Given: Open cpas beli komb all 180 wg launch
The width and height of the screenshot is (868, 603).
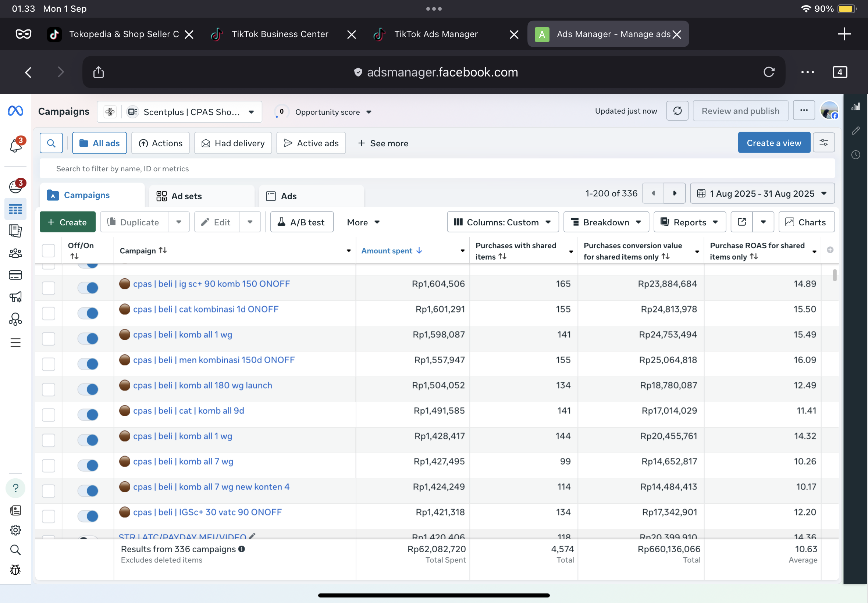Looking at the screenshot, I should (x=202, y=385).
